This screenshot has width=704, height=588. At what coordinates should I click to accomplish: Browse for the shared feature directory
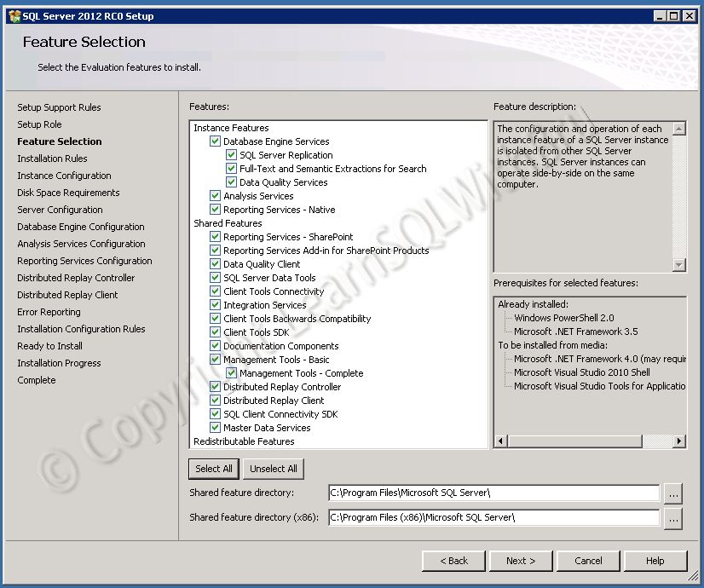673,493
